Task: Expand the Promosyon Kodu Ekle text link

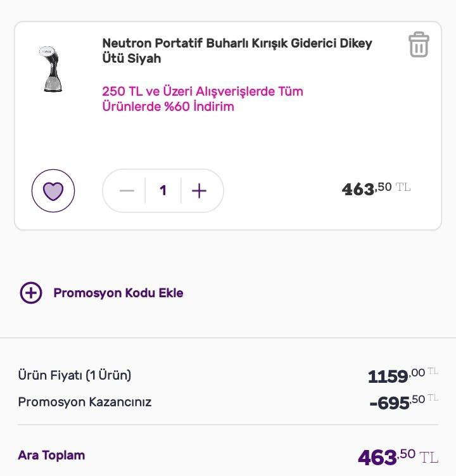Action: click(x=118, y=293)
